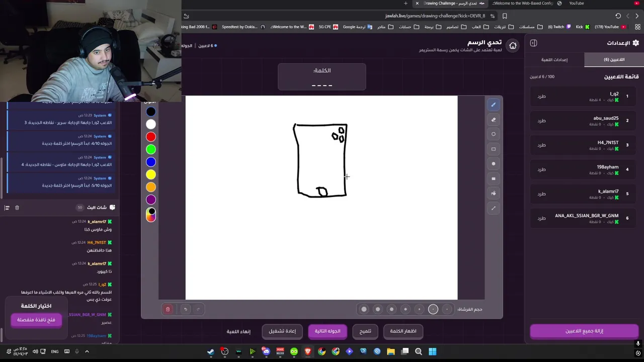Click the settings gear icon beside الإعدادات

click(x=635, y=43)
